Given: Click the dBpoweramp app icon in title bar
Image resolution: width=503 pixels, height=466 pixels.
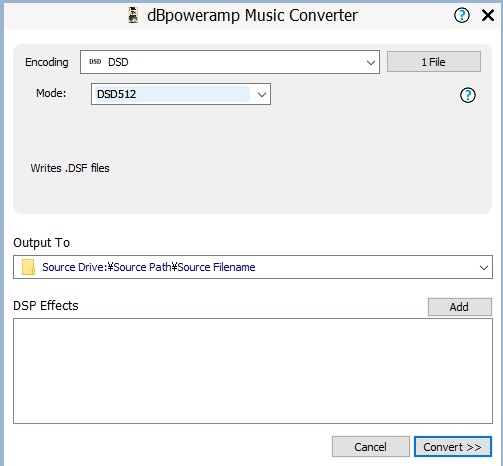Looking at the screenshot, I should (x=133, y=15).
